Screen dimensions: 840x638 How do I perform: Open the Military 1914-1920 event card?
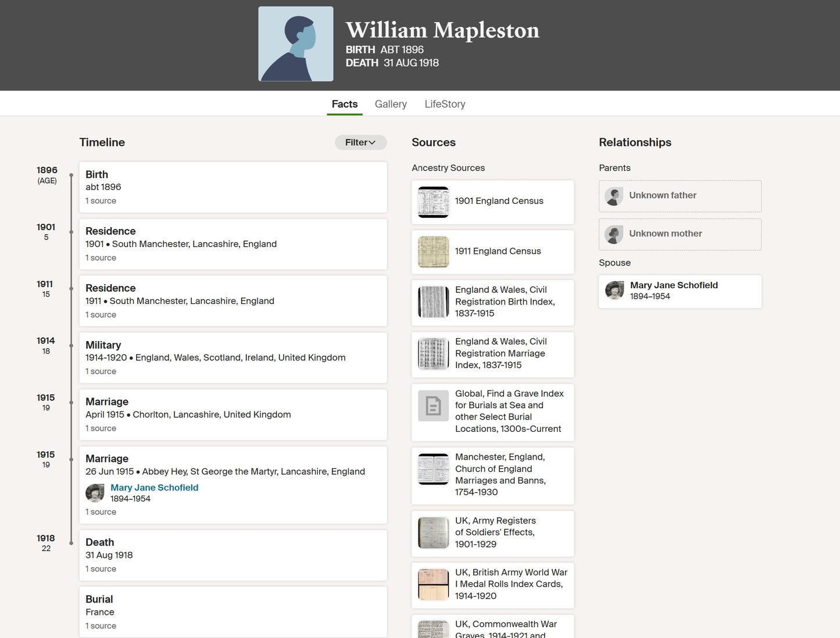pos(233,357)
